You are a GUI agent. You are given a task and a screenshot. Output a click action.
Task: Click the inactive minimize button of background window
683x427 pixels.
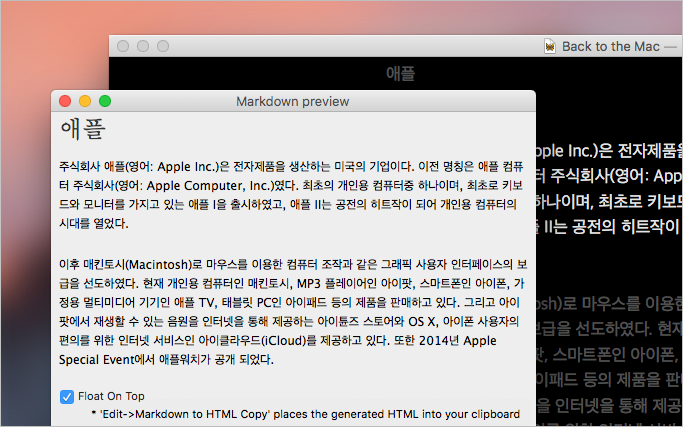143,46
